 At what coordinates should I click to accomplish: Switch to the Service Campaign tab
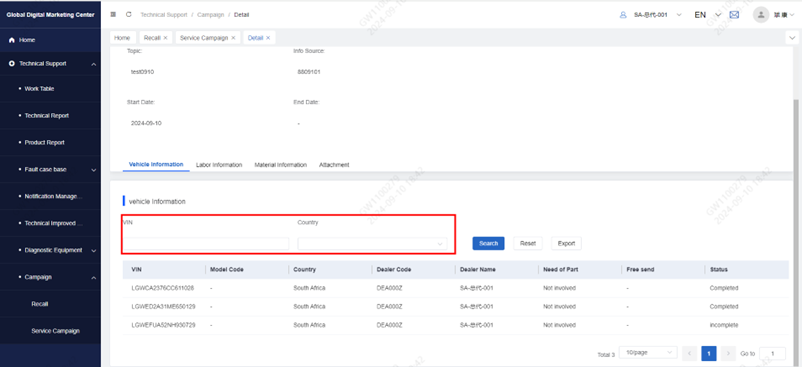click(204, 38)
